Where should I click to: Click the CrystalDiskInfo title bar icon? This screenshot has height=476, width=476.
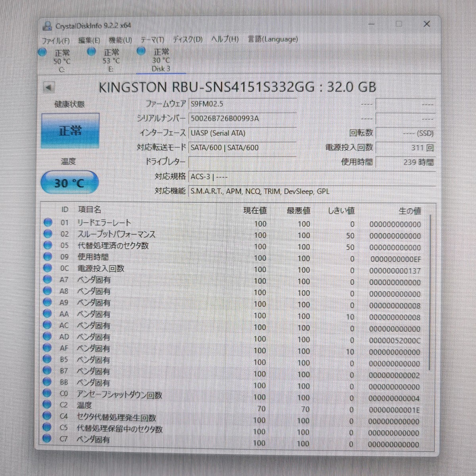[48, 27]
